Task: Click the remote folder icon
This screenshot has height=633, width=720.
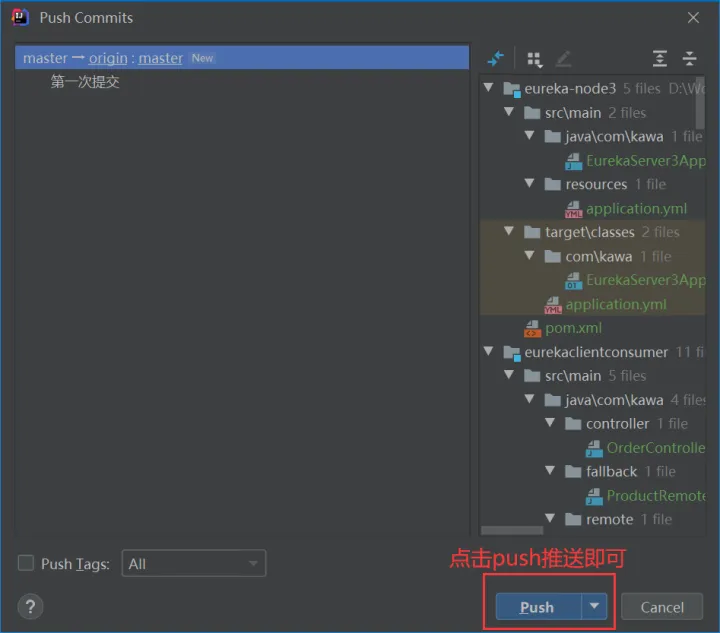Action: [573, 519]
